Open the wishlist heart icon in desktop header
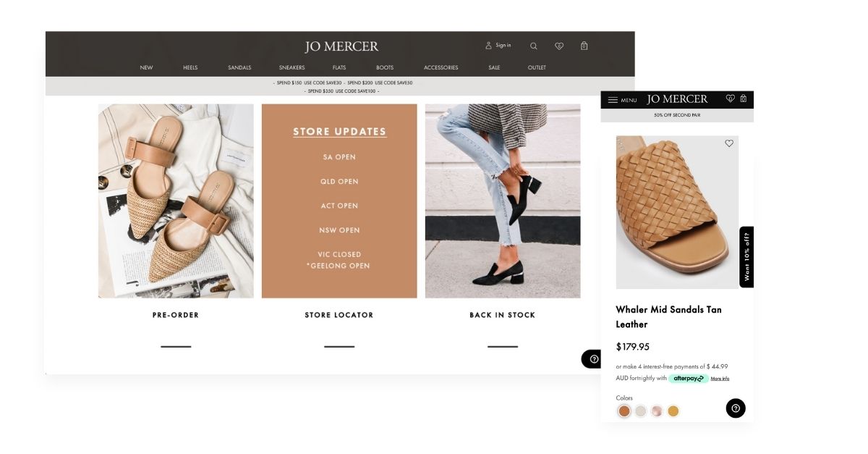 pos(559,46)
